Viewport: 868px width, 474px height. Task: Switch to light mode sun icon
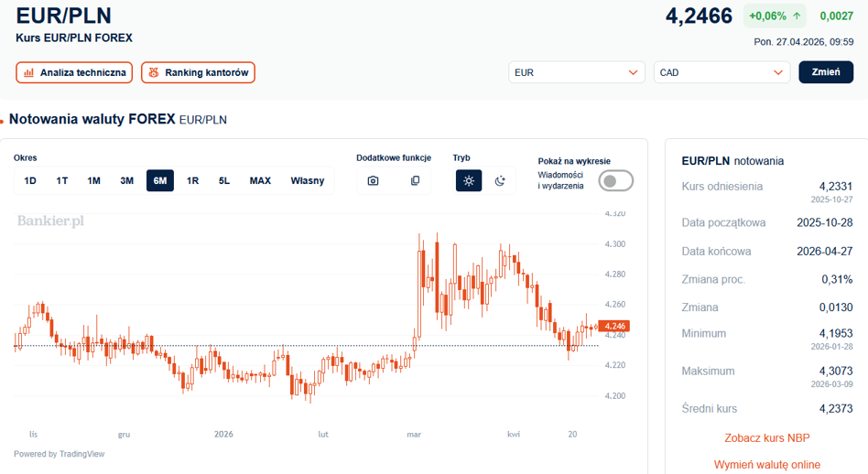pos(469,181)
